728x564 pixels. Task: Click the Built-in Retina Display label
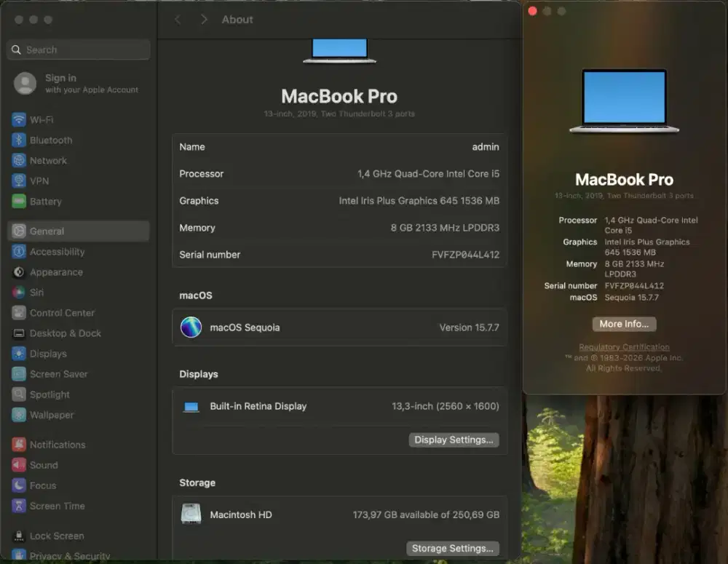click(258, 406)
